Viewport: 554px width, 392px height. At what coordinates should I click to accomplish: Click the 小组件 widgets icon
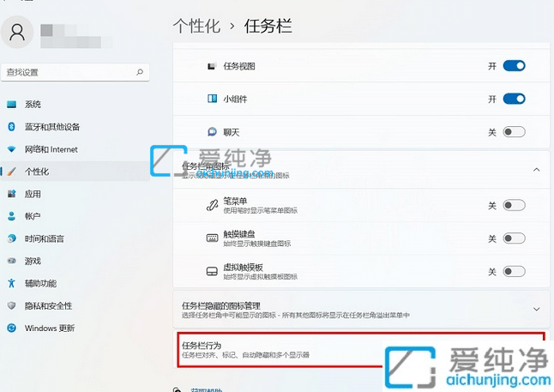(212, 99)
